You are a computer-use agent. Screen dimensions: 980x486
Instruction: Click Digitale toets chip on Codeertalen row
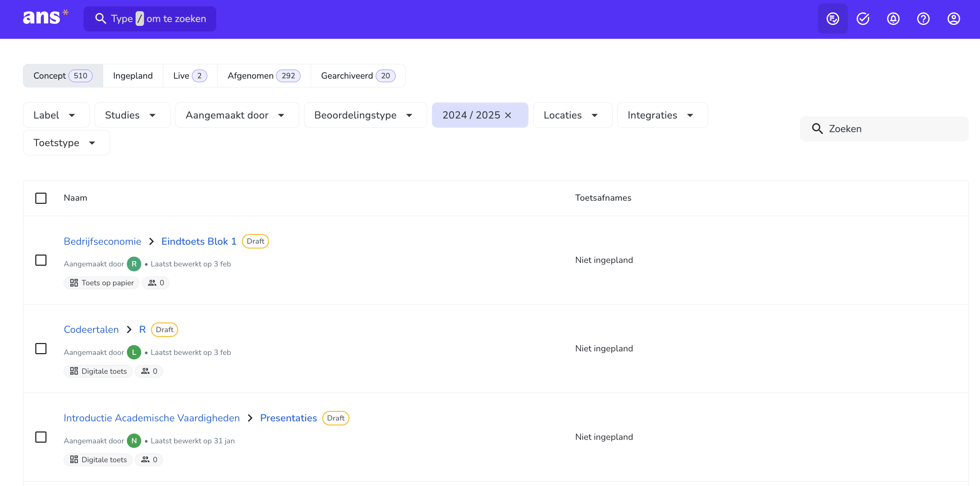pyautogui.click(x=98, y=371)
